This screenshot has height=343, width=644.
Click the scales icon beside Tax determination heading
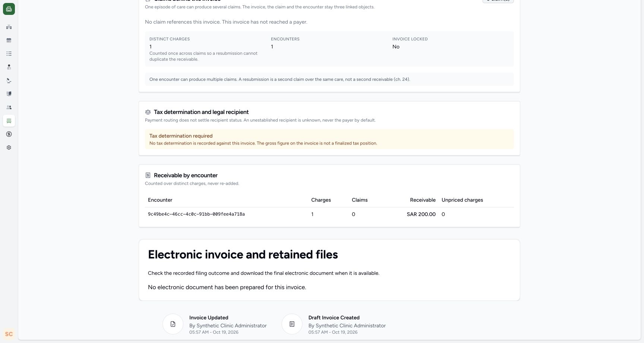(148, 112)
